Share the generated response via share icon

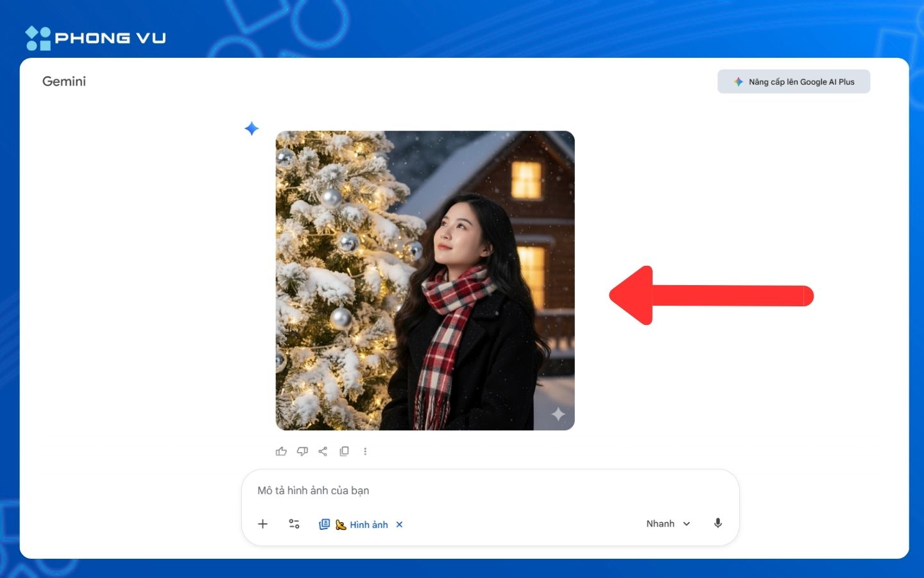(x=323, y=451)
